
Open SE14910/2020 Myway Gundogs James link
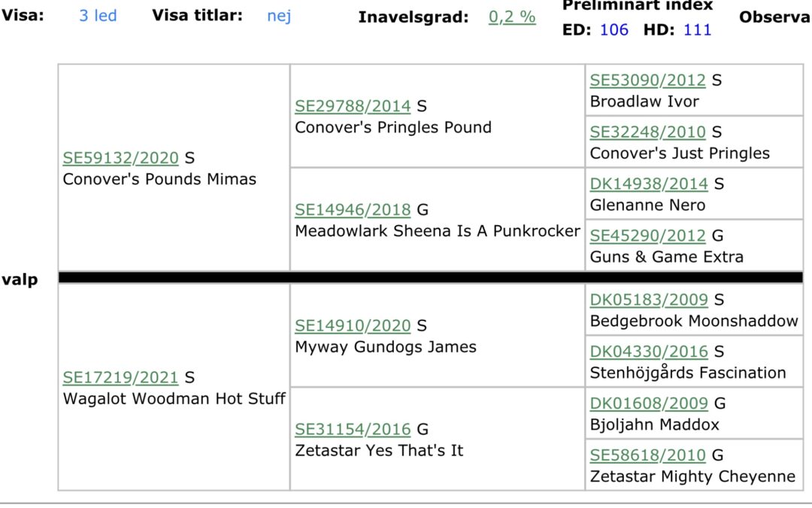[x=353, y=326]
